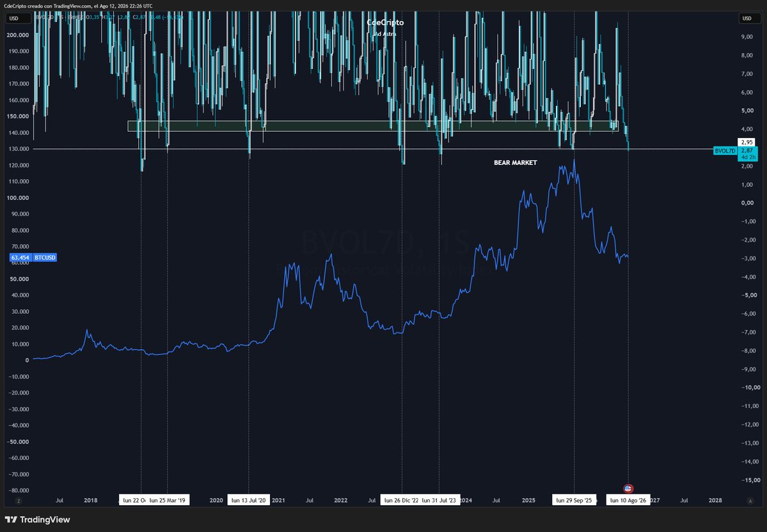Open the USD currency selector on the left price scale
Screen dimensions: 767x532
18,18
